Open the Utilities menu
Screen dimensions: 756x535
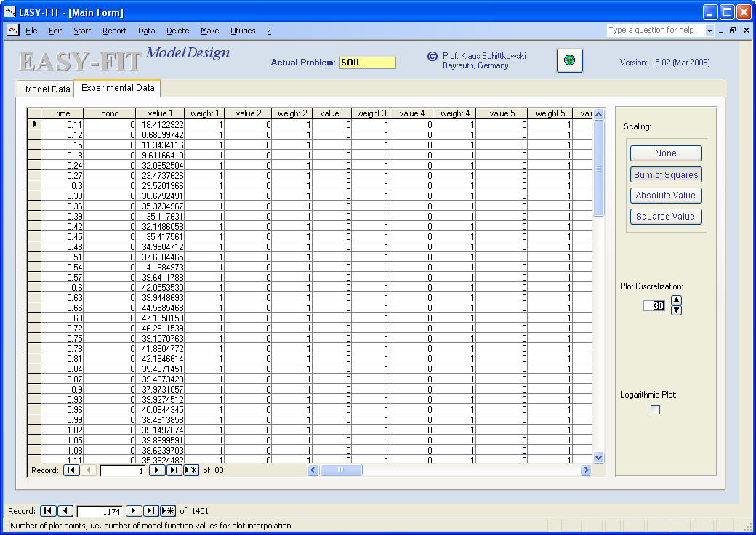[x=243, y=31]
